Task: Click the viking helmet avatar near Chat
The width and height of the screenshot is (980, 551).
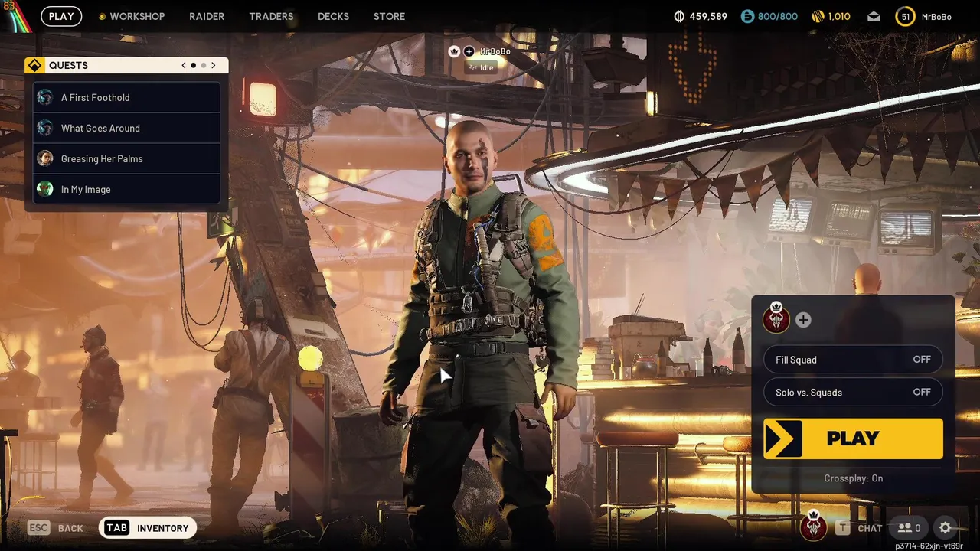Action: pyautogui.click(x=813, y=527)
